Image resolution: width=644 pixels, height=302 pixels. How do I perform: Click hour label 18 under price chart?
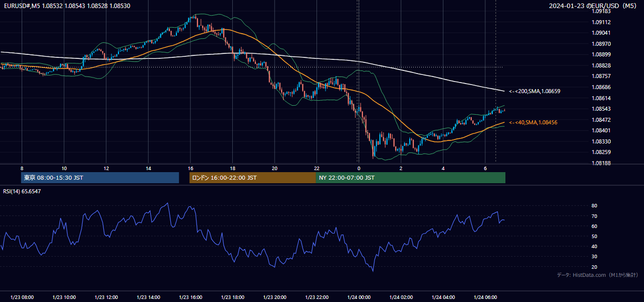pyautogui.click(x=232, y=168)
